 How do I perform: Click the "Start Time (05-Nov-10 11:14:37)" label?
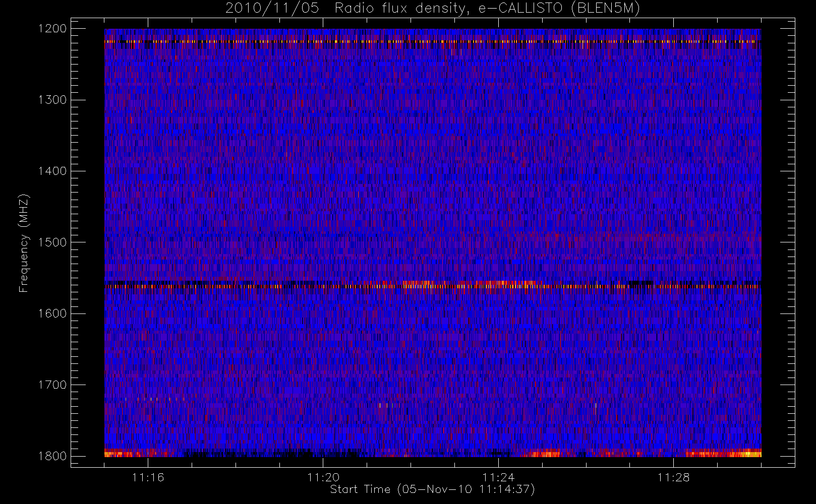pyautogui.click(x=432, y=489)
